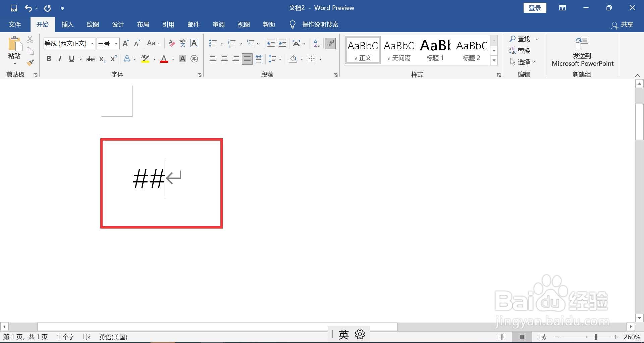Switch to Read Mode view
This screenshot has height=343, width=644.
(x=502, y=337)
